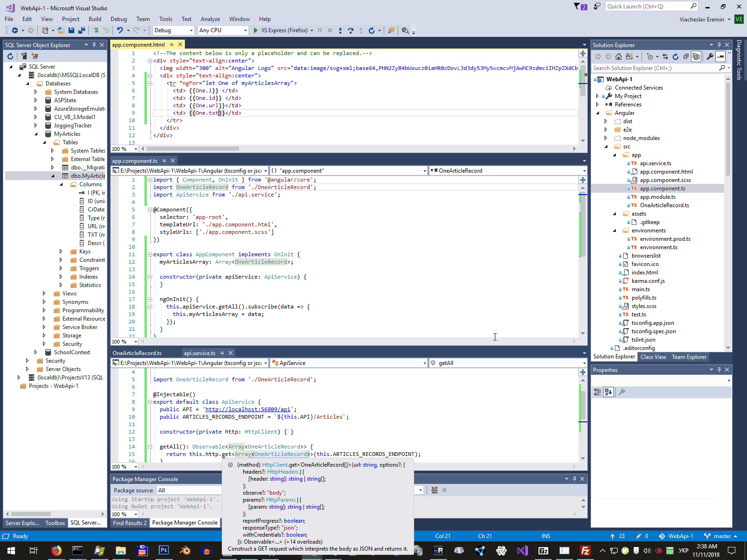The image size is (747, 560).
Task: Open Properties wrench icon in Solution Explorer
Action: point(710,56)
